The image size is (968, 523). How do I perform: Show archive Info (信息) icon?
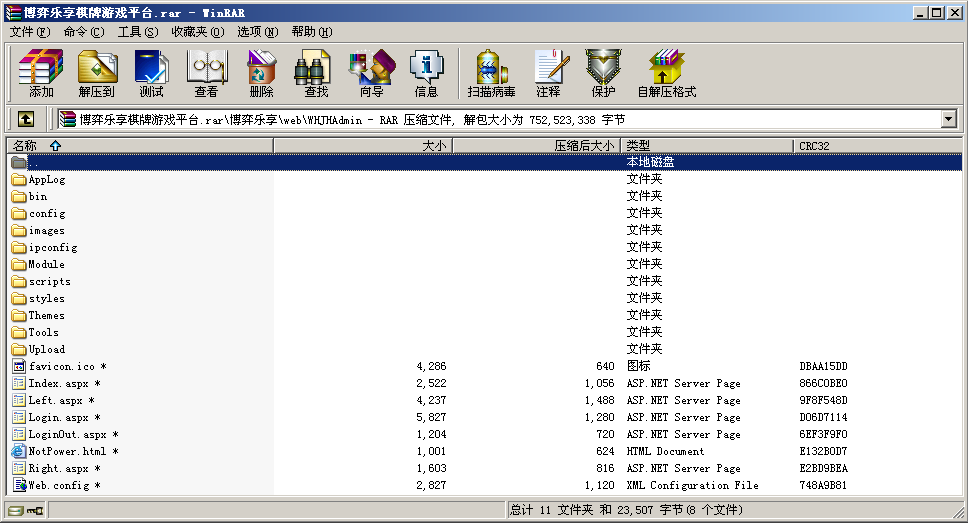tap(426, 74)
